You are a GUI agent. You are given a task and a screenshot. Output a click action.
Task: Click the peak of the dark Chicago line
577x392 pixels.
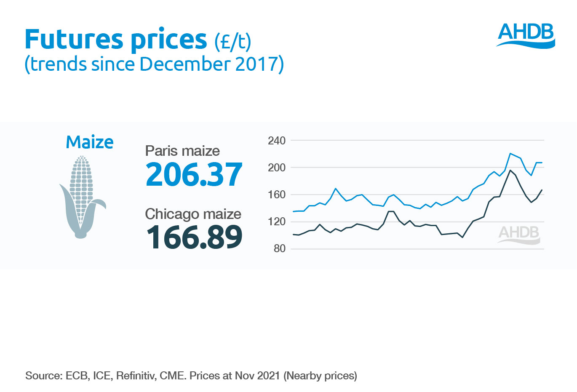click(x=510, y=170)
